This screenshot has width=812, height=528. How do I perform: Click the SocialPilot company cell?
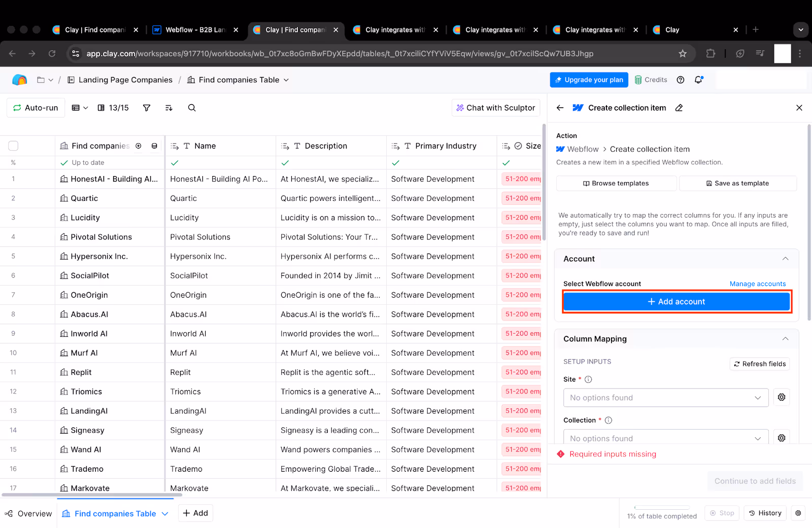point(110,275)
